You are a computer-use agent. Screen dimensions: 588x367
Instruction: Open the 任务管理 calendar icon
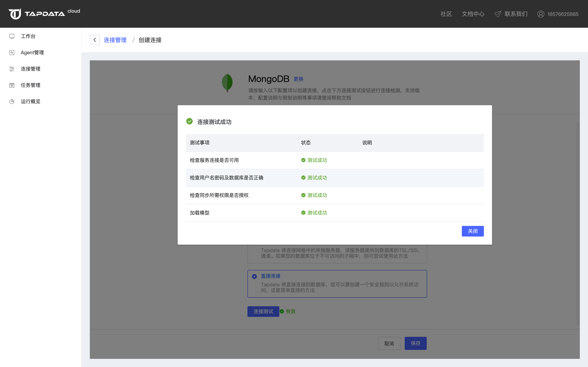pos(12,85)
